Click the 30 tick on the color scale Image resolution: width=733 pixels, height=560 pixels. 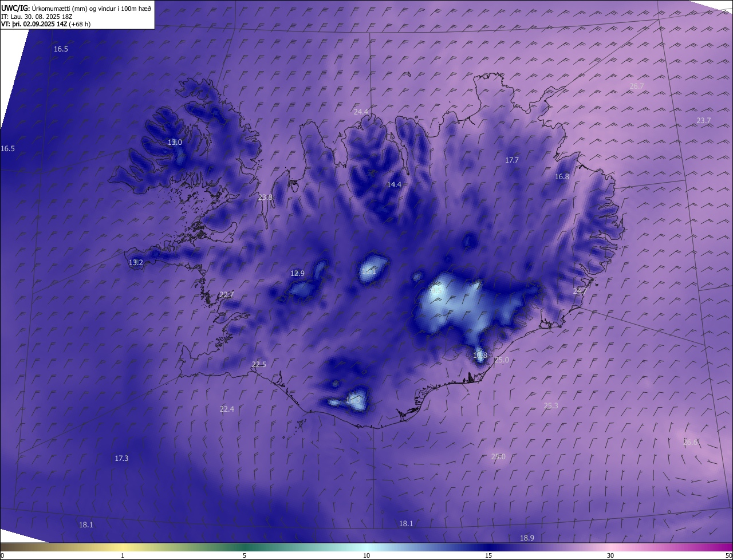[x=610, y=555]
